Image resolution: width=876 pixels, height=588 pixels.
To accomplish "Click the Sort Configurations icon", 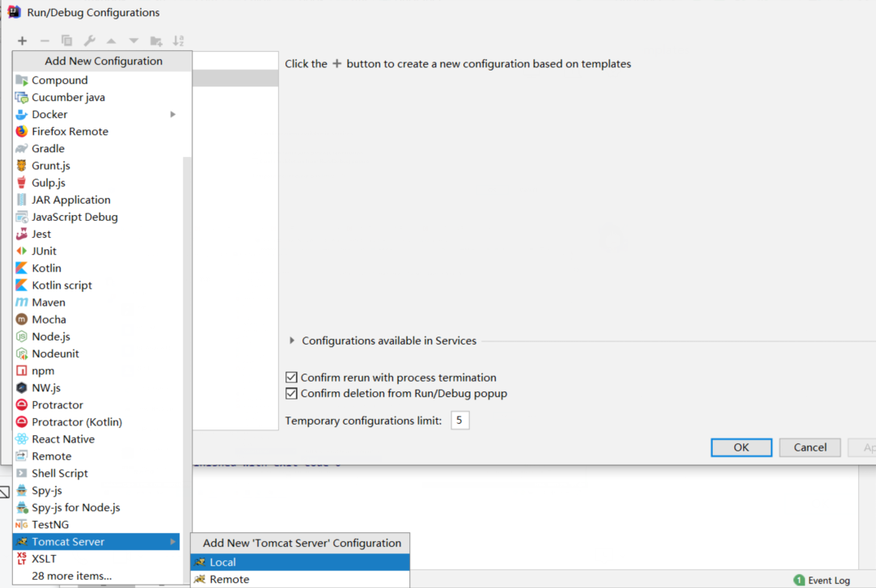I will [x=178, y=40].
